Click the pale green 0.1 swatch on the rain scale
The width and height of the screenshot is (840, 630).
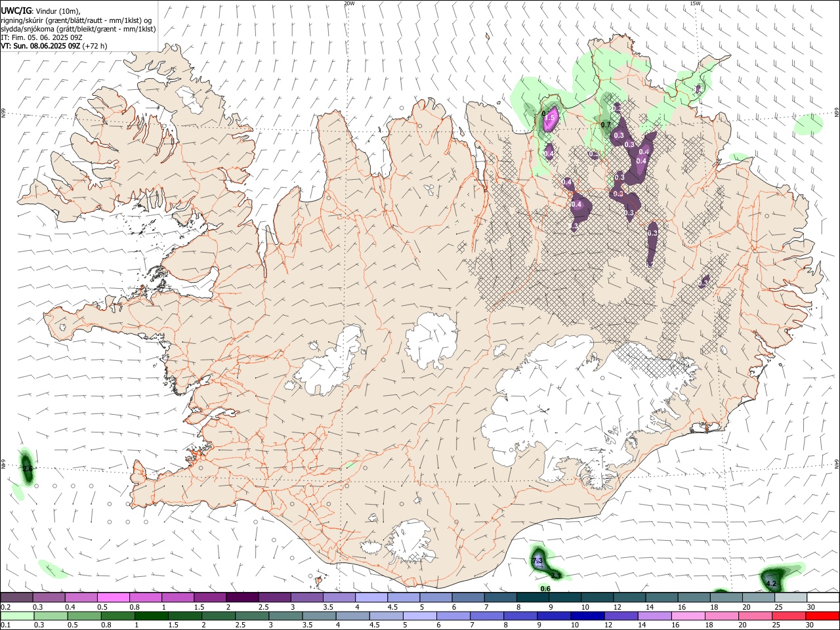[16, 616]
